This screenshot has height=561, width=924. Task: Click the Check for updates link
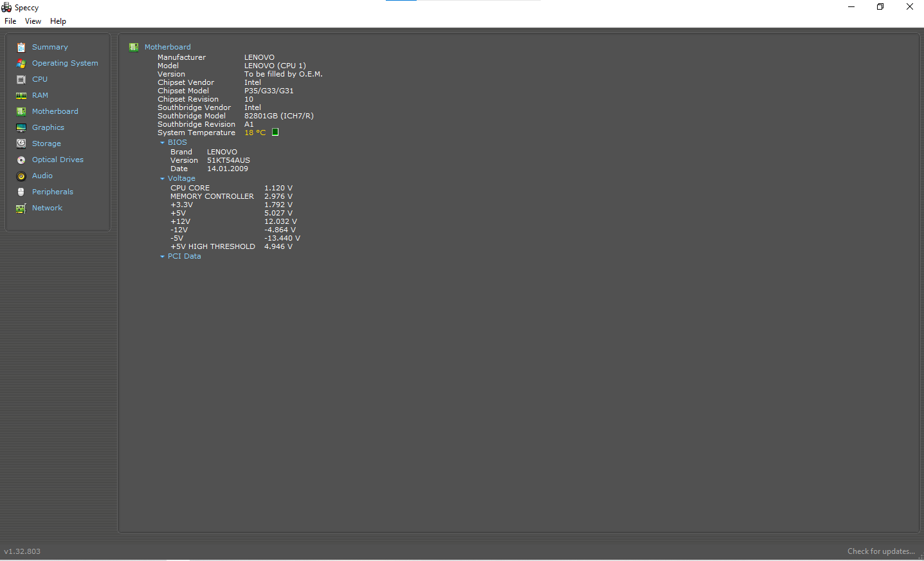[881, 551]
